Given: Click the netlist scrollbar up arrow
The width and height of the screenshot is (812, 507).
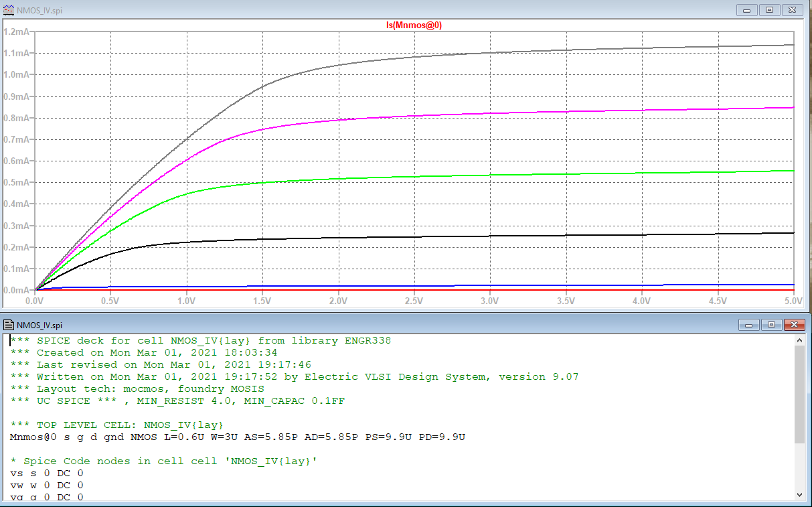Looking at the screenshot, I should (x=800, y=341).
